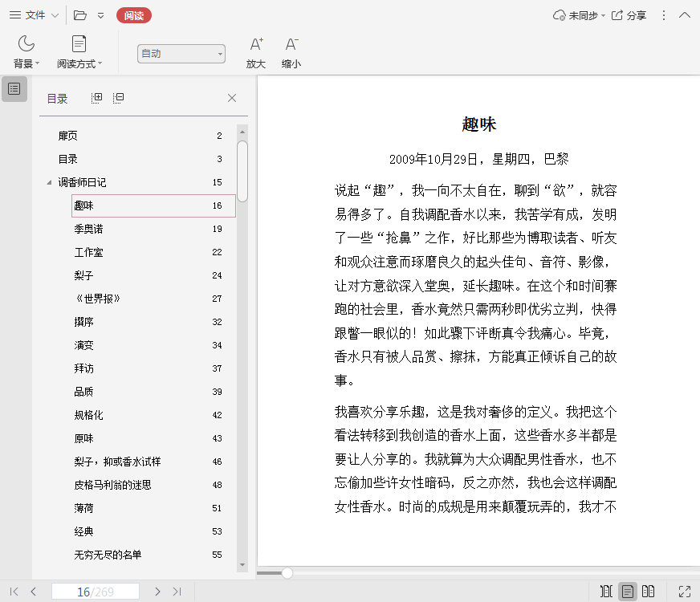Expand all outline entries icon in 目录 panel
Image resolution: width=700 pixels, height=602 pixels.
pyautogui.click(x=97, y=98)
